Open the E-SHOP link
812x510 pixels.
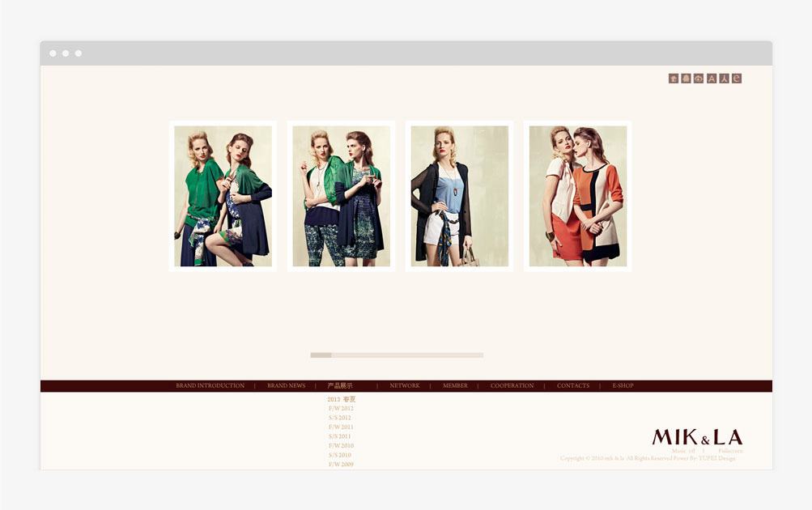[623, 386]
